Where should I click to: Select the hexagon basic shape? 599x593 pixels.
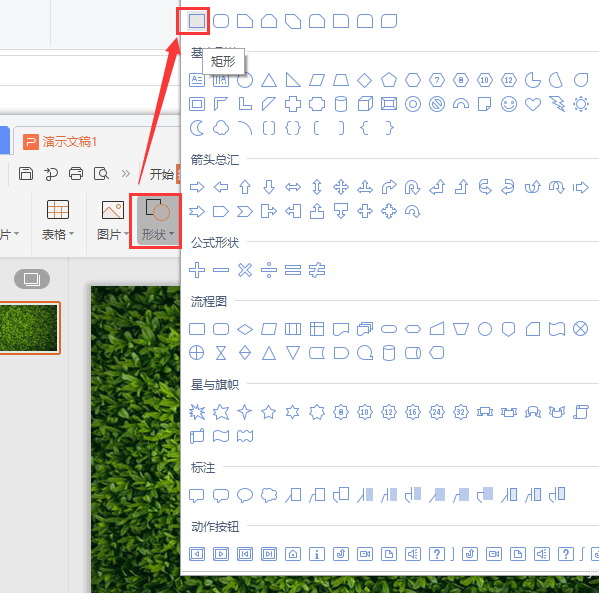(413, 80)
